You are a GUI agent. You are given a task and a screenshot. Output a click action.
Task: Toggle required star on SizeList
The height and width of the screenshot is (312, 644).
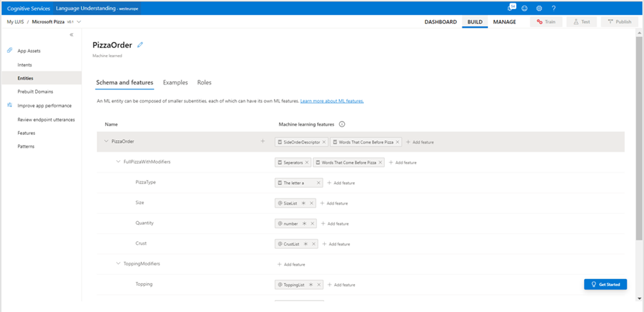(303, 203)
